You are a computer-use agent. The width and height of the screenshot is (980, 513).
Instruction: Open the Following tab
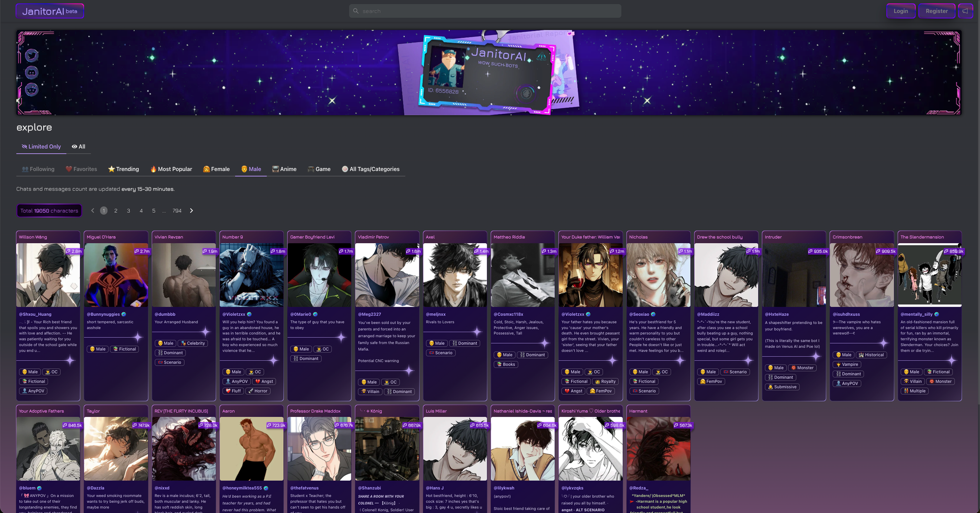38,169
